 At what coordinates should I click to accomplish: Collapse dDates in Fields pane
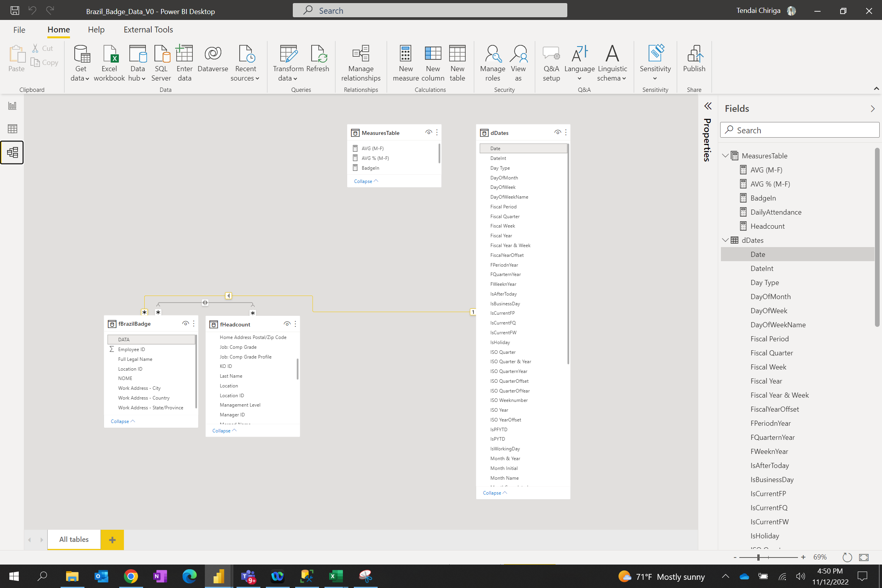[x=725, y=240]
